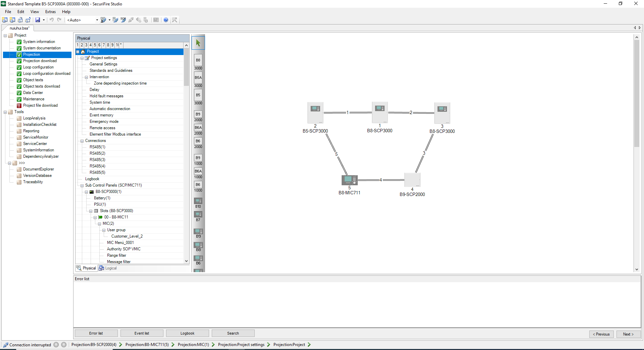Select the green arrow pointer tool
The width and height of the screenshot is (644, 350).
pyautogui.click(x=198, y=43)
